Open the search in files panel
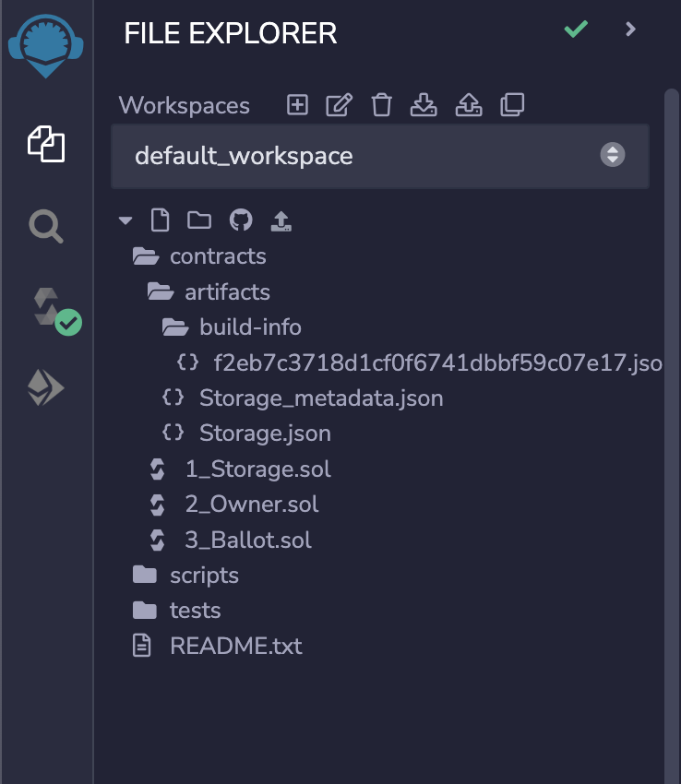The image size is (681, 784). pos(46,224)
